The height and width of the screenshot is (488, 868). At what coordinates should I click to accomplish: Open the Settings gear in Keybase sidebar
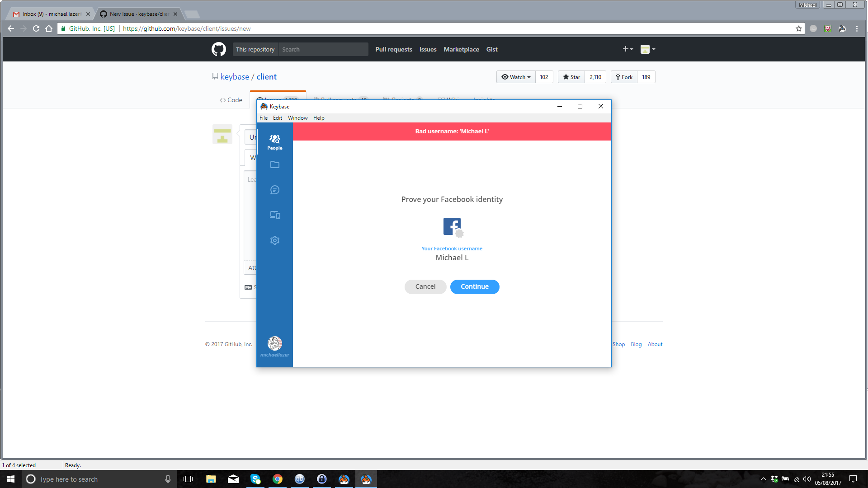[x=275, y=240]
